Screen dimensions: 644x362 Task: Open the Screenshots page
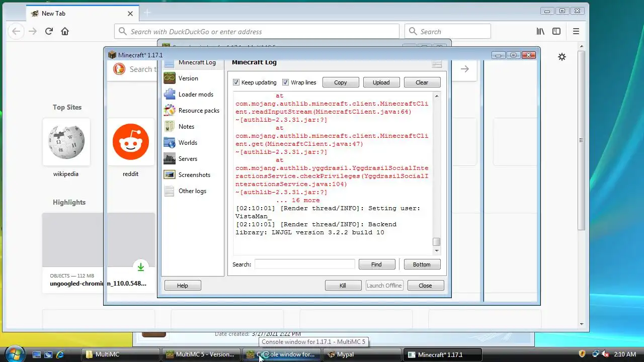click(194, 175)
